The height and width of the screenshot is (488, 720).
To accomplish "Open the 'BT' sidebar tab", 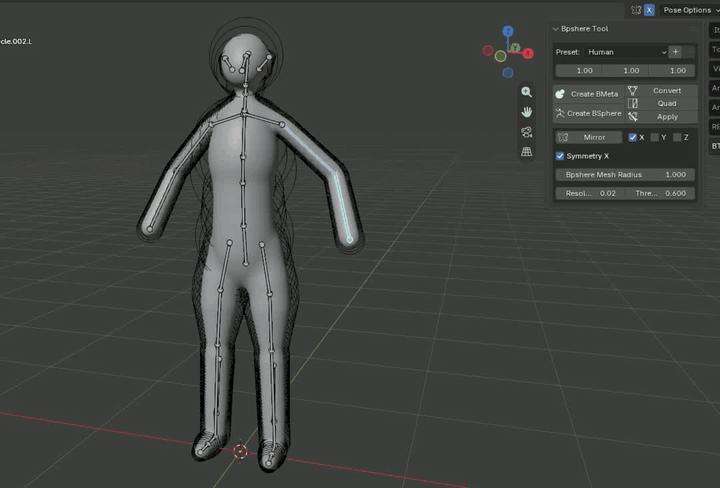I will click(x=715, y=146).
